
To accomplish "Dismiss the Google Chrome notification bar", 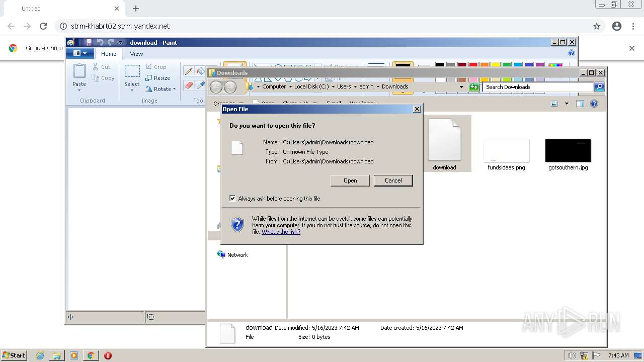I will (632, 48).
